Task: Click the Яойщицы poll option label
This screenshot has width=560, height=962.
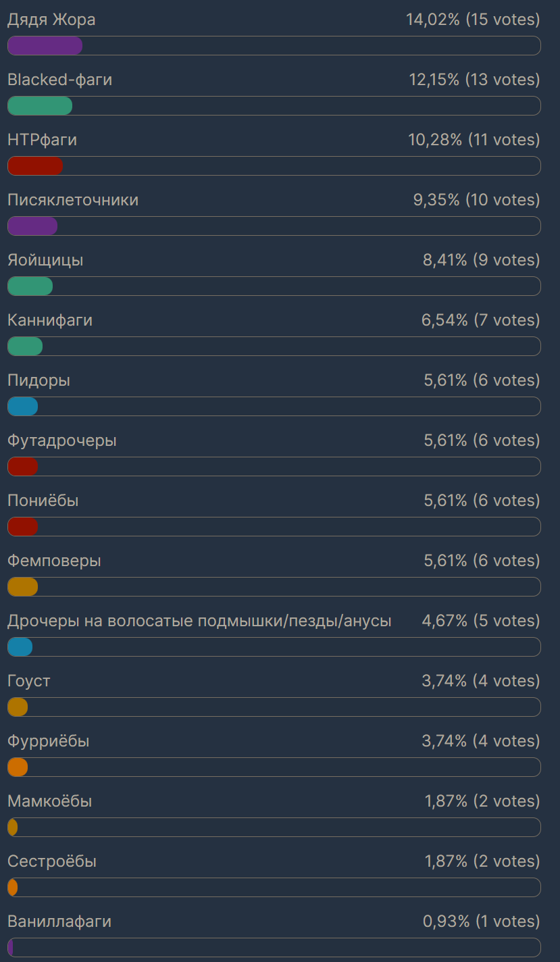Action: pos(45,261)
